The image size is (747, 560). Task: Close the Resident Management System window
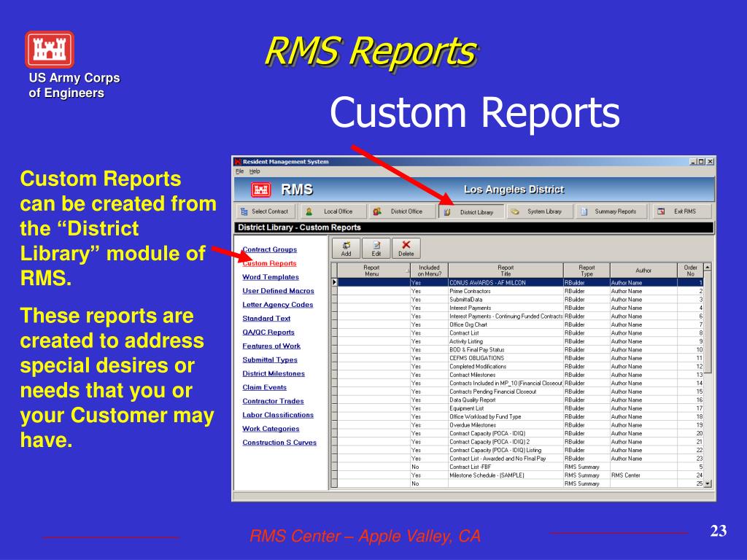tap(711, 162)
